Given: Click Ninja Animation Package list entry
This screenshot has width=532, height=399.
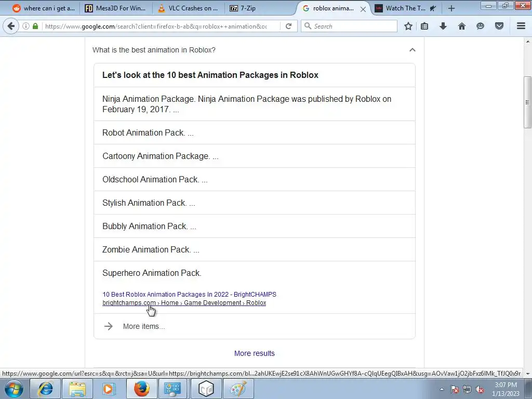Looking at the screenshot, I should point(255,104).
